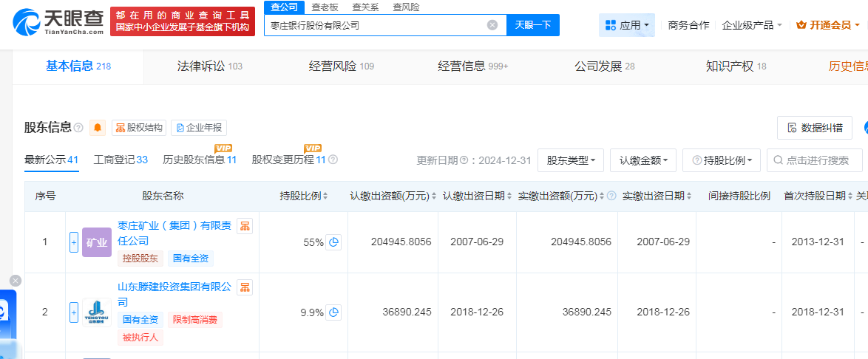Click the orange bell alert icon
The image size is (868, 359).
click(98, 128)
